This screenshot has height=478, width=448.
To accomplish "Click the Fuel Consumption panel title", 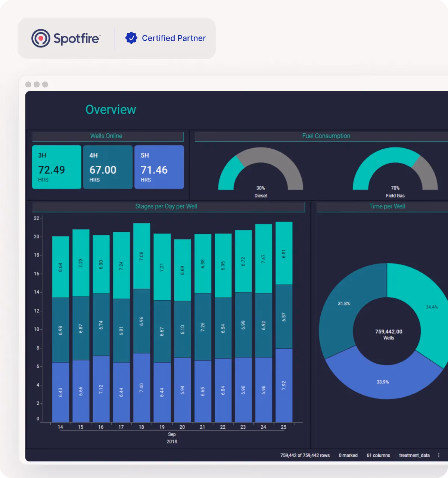I will [x=326, y=136].
